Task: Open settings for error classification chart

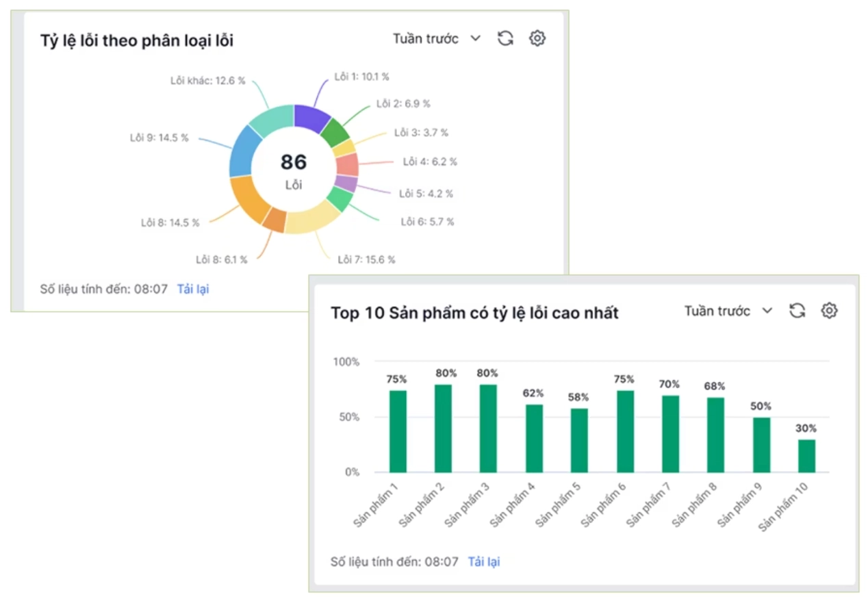Action: 537,38
